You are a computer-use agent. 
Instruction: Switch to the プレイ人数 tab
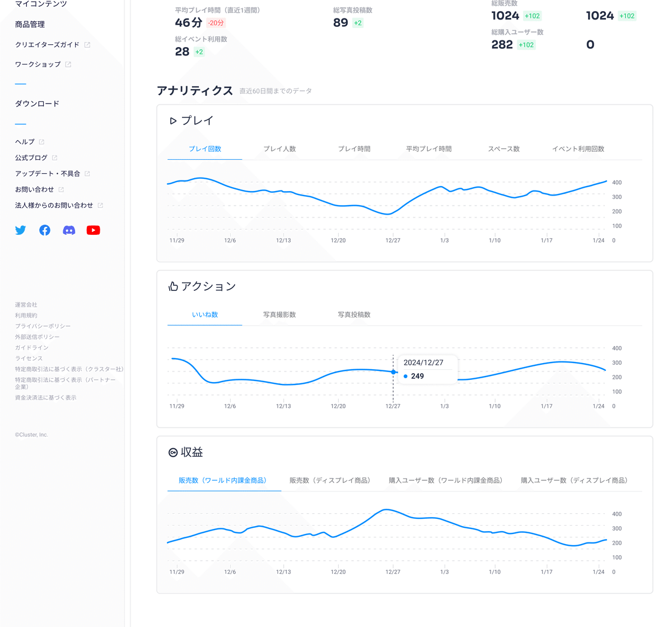click(x=279, y=149)
